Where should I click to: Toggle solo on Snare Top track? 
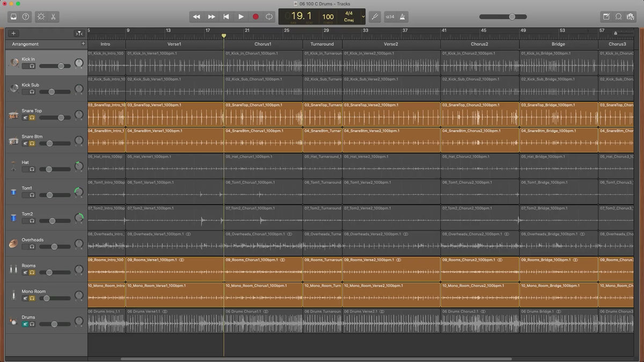(x=32, y=117)
